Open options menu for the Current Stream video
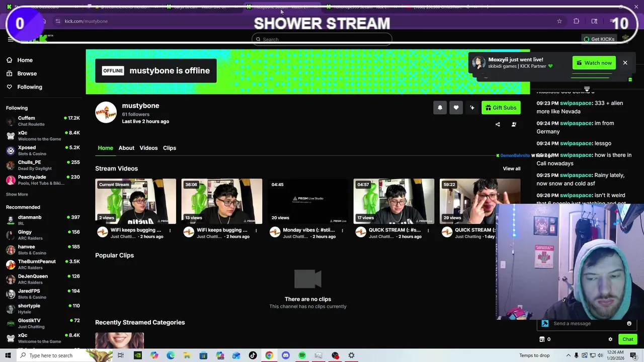The width and height of the screenshot is (644, 362). click(x=170, y=230)
